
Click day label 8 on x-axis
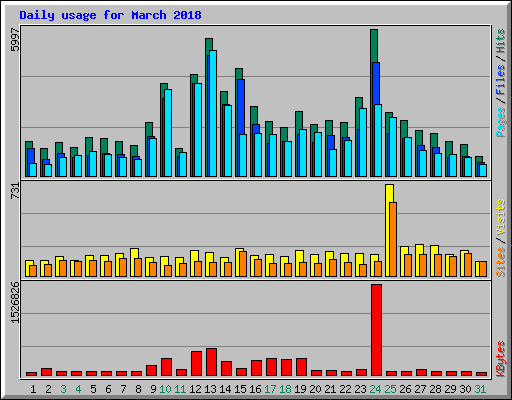[138, 389]
